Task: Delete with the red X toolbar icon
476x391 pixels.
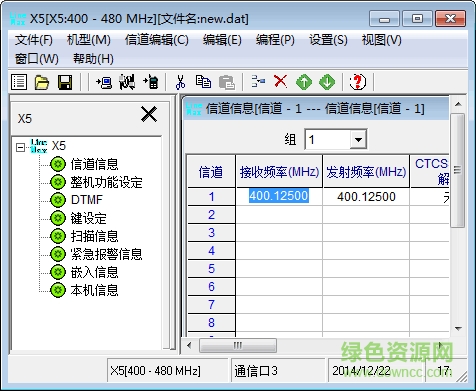Action: pyautogui.click(x=281, y=82)
